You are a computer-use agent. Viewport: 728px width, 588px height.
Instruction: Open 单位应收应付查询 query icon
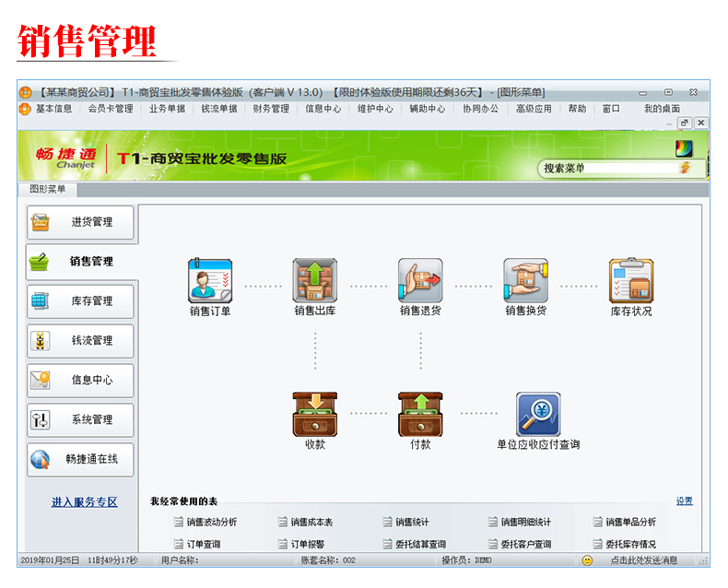538,414
